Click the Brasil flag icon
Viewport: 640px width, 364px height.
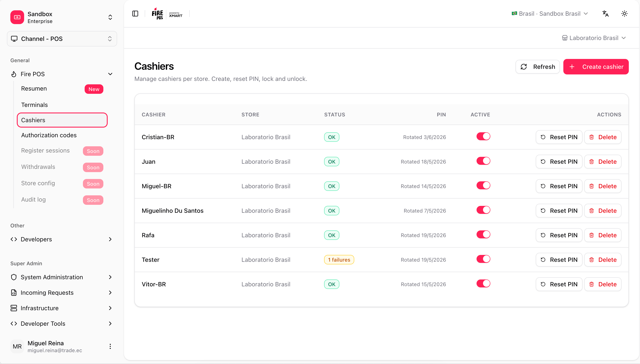coord(514,14)
